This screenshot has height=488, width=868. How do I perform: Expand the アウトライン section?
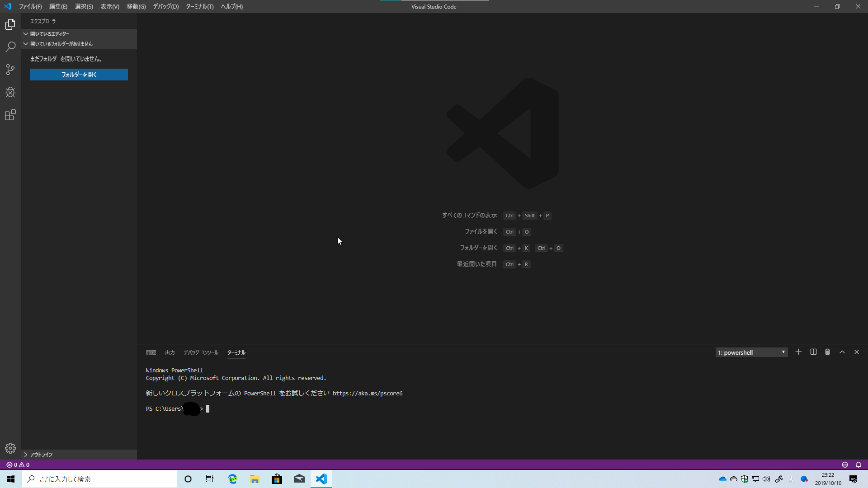pos(79,455)
